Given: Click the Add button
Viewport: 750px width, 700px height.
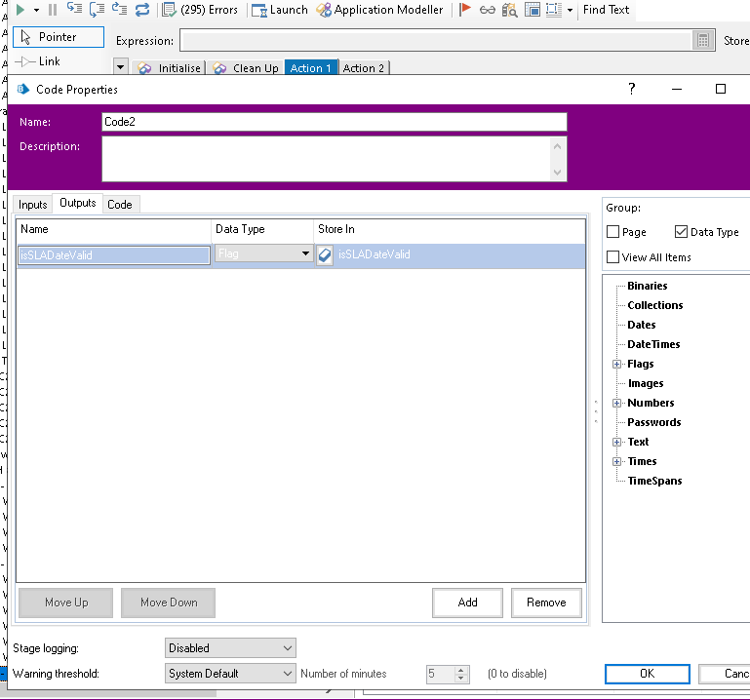Looking at the screenshot, I should pyautogui.click(x=468, y=603).
